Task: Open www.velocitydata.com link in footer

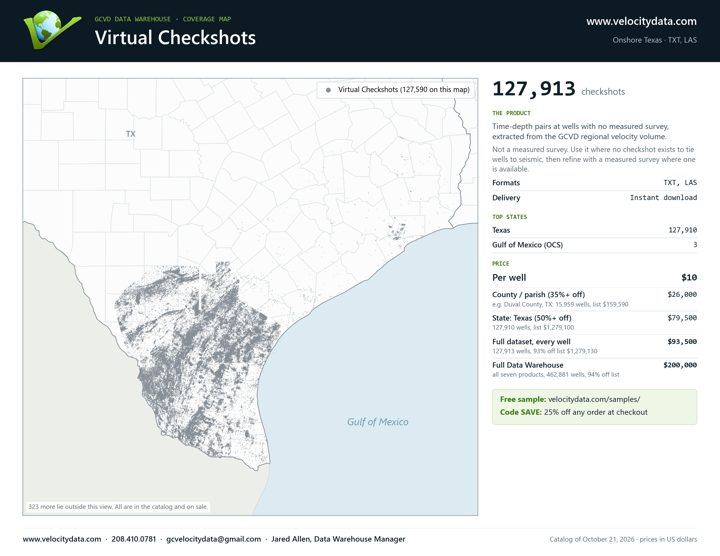Action: (x=62, y=539)
